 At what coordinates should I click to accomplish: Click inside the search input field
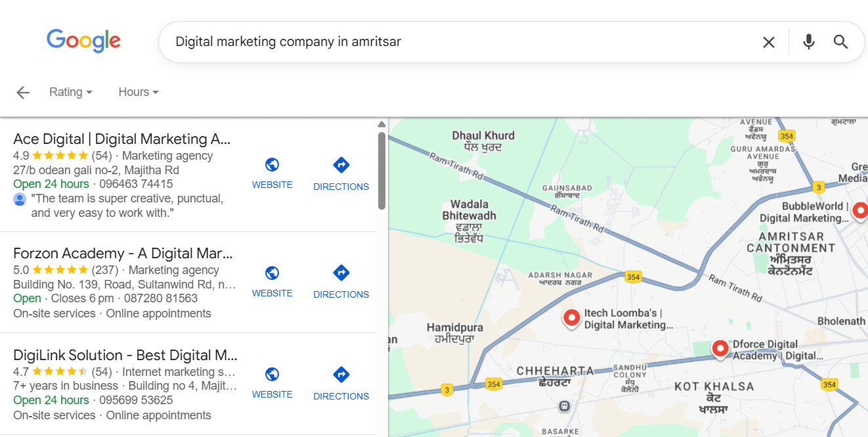click(394, 41)
